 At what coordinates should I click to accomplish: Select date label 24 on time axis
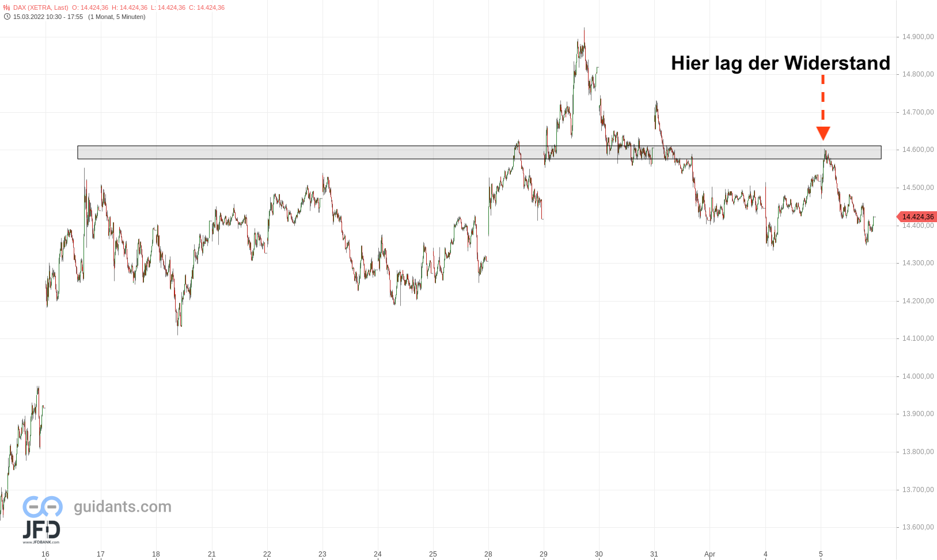(378, 554)
